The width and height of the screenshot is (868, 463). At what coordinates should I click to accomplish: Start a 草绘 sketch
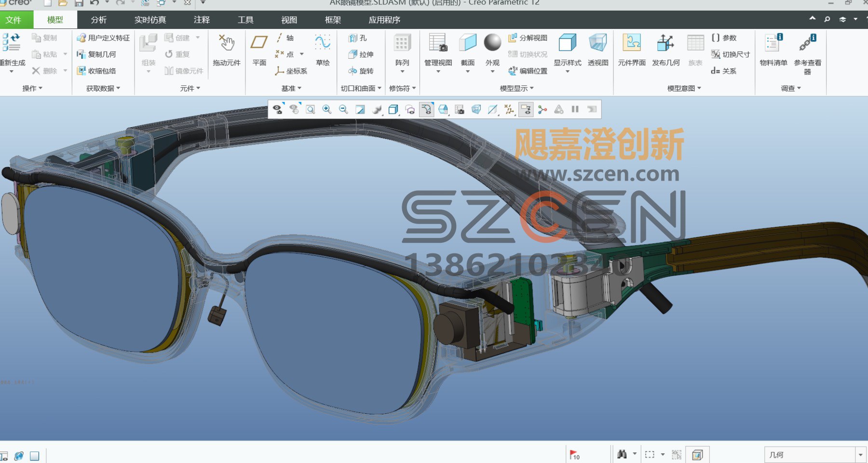323,50
